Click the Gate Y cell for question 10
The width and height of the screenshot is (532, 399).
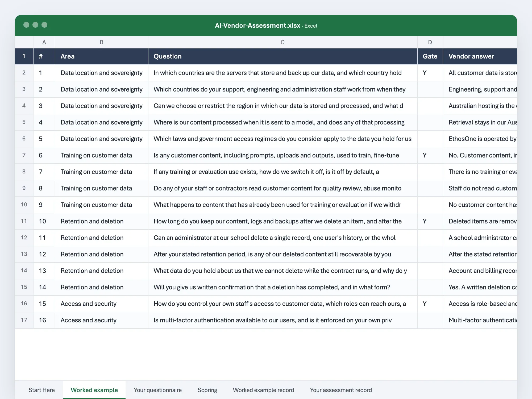coord(430,221)
